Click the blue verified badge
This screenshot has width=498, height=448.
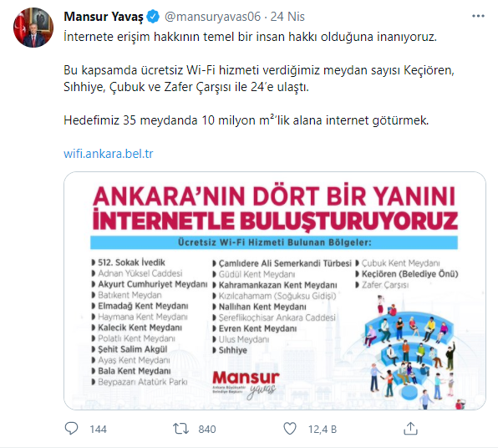(x=154, y=17)
